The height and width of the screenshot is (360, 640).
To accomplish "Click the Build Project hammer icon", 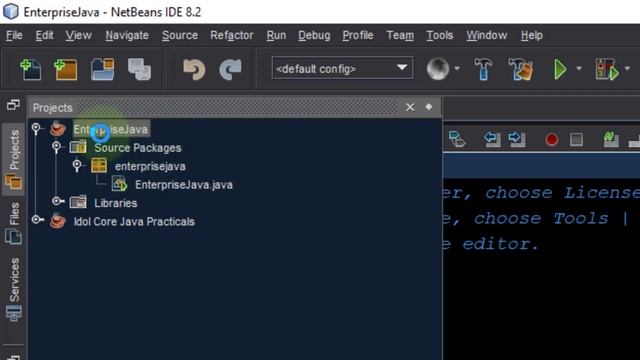I will pyautogui.click(x=483, y=69).
